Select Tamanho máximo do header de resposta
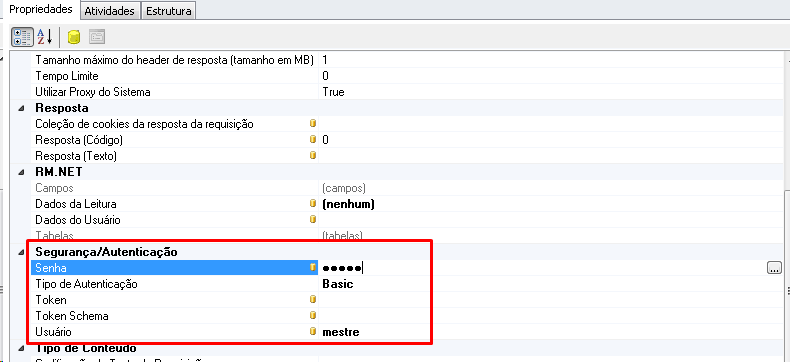The height and width of the screenshot is (362, 790). pyautogui.click(x=174, y=60)
